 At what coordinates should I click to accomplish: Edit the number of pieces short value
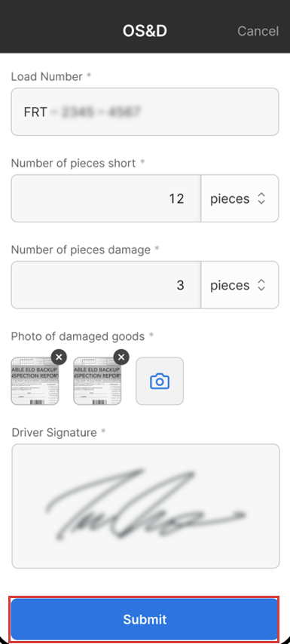click(105, 198)
